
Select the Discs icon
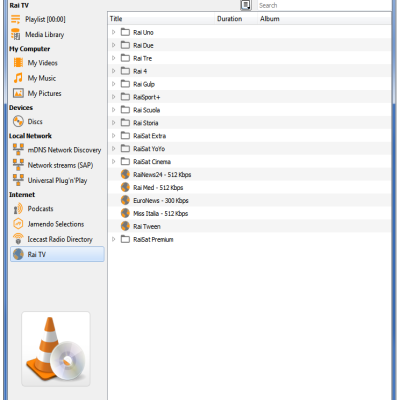(x=18, y=121)
